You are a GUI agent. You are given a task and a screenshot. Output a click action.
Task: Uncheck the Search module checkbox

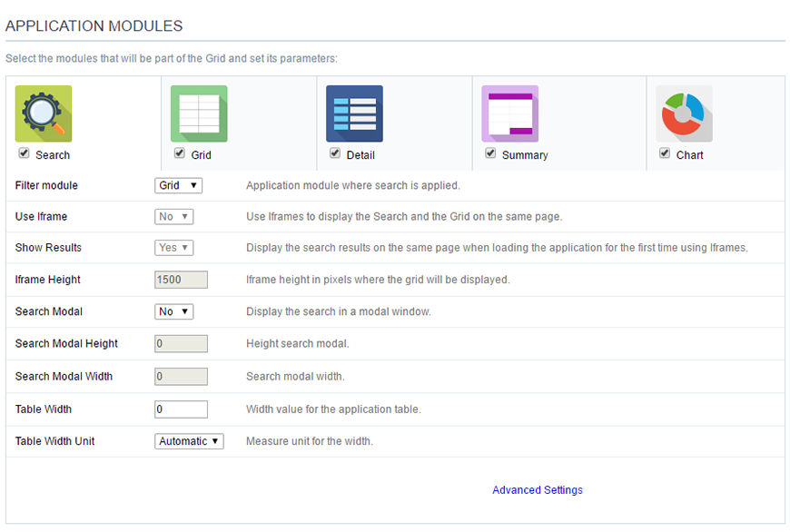pos(24,153)
